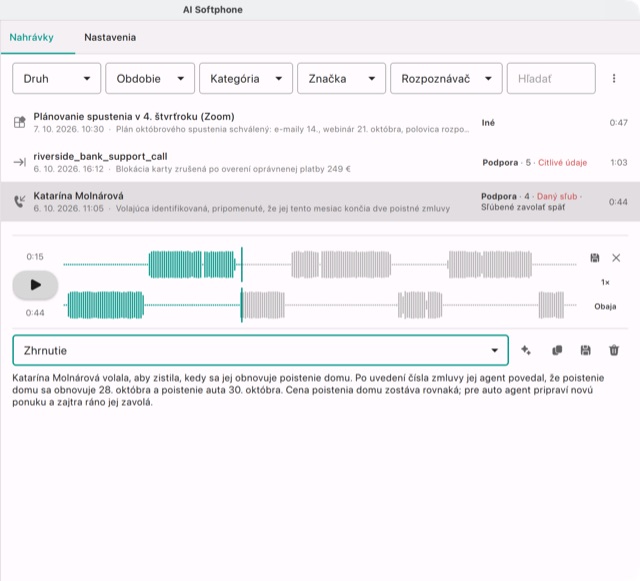This screenshot has width=640, height=581.
Task: Click the incoming call icon beside Katarína Molnárová
Action: tap(19, 201)
